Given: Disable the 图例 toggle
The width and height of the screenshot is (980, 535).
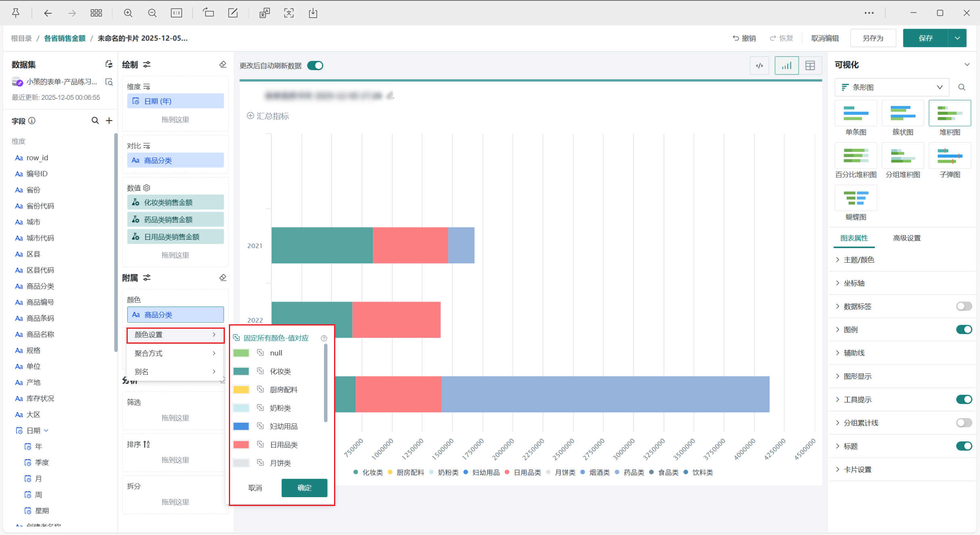Looking at the screenshot, I should (964, 330).
